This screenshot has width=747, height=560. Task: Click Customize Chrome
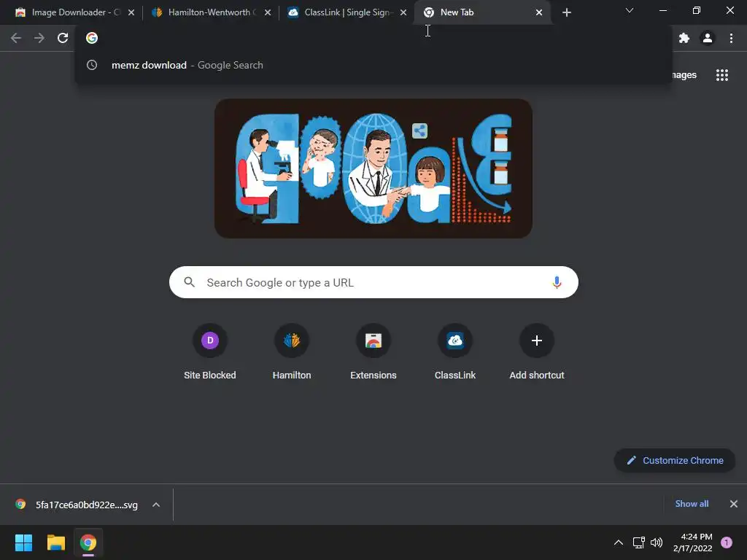tap(675, 461)
